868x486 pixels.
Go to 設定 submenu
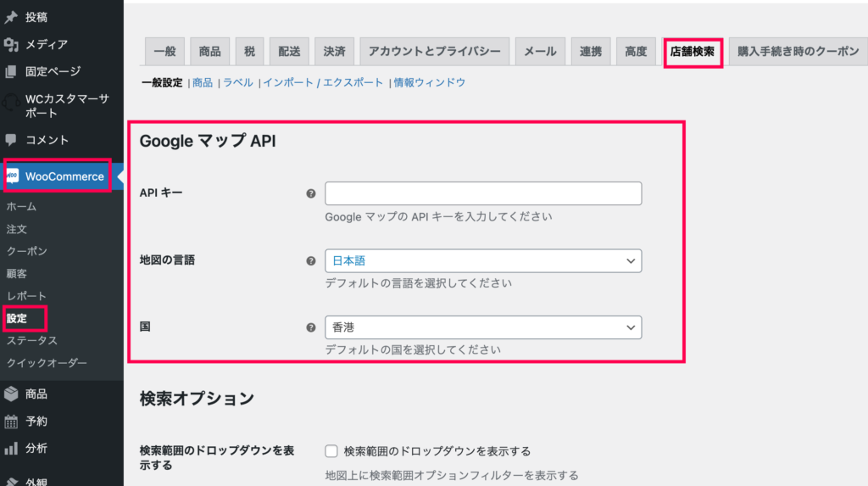[x=17, y=319]
